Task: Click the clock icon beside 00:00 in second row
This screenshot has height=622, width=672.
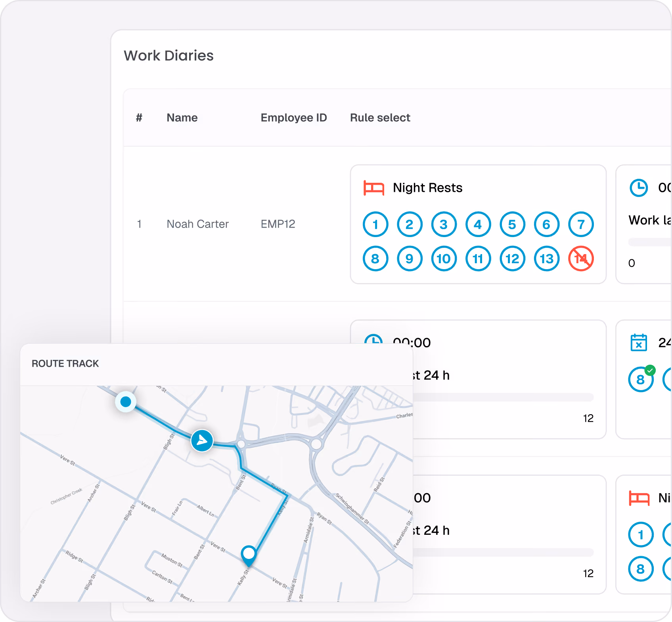Action: 373,339
